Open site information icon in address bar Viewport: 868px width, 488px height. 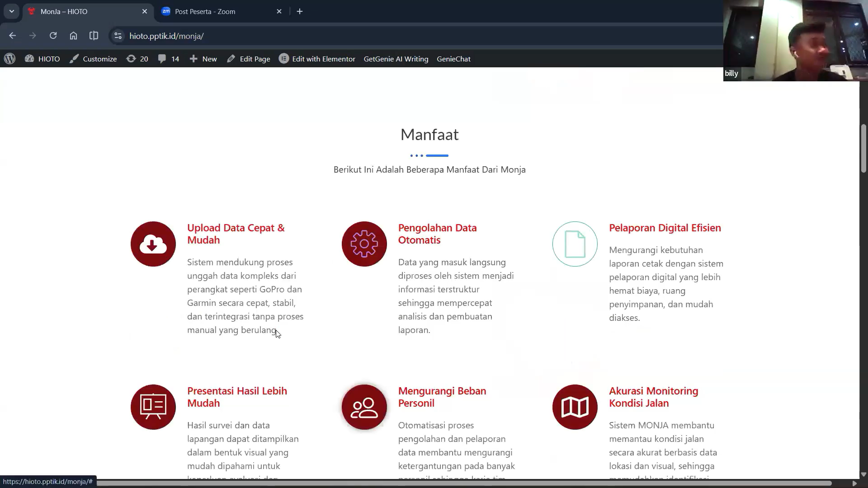[118, 36]
